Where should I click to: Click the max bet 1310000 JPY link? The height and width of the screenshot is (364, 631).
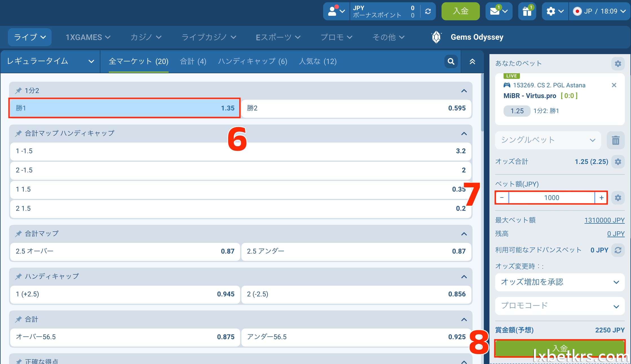pyautogui.click(x=604, y=220)
